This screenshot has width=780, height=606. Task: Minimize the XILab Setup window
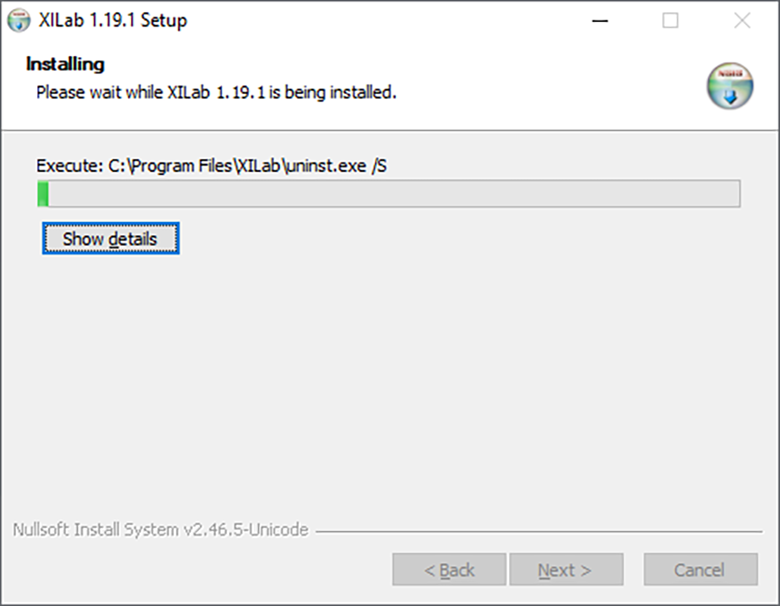[599, 20]
